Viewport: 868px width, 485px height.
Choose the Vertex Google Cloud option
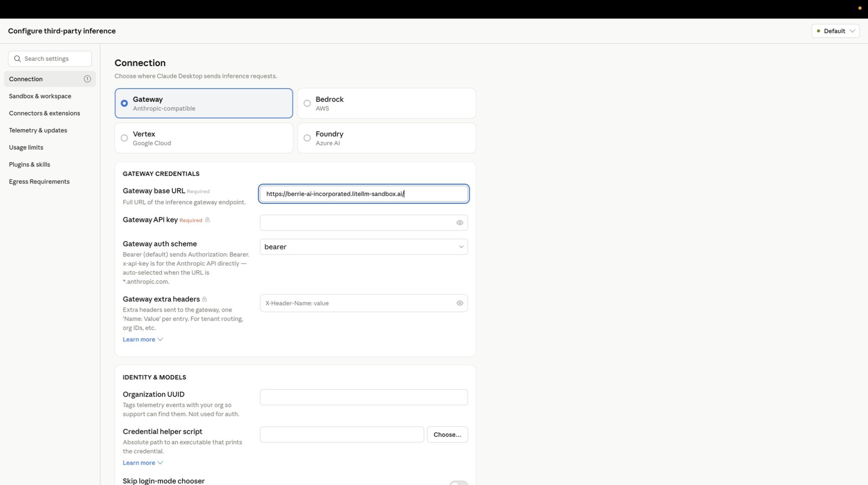tap(204, 138)
